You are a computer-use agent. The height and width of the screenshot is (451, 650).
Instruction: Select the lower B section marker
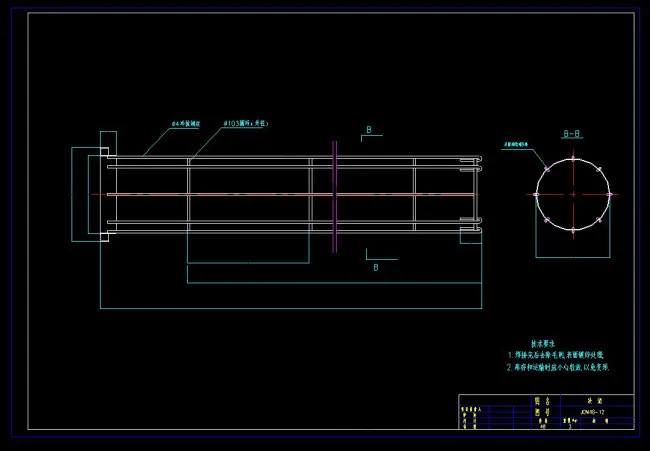[x=375, y=267]
